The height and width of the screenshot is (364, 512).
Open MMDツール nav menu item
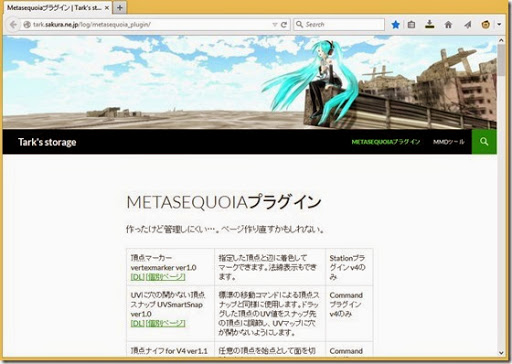pyautogui.click(x=448, y=142)
